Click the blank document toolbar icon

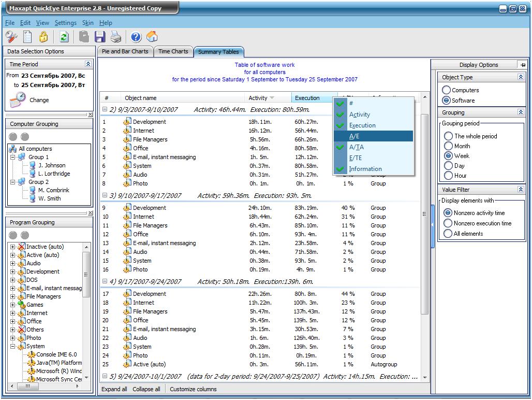27,37
